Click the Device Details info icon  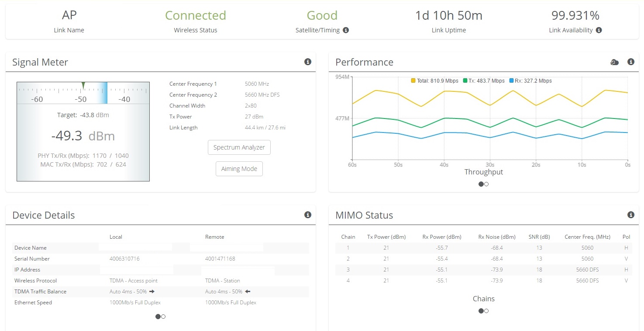click(307, 215)
